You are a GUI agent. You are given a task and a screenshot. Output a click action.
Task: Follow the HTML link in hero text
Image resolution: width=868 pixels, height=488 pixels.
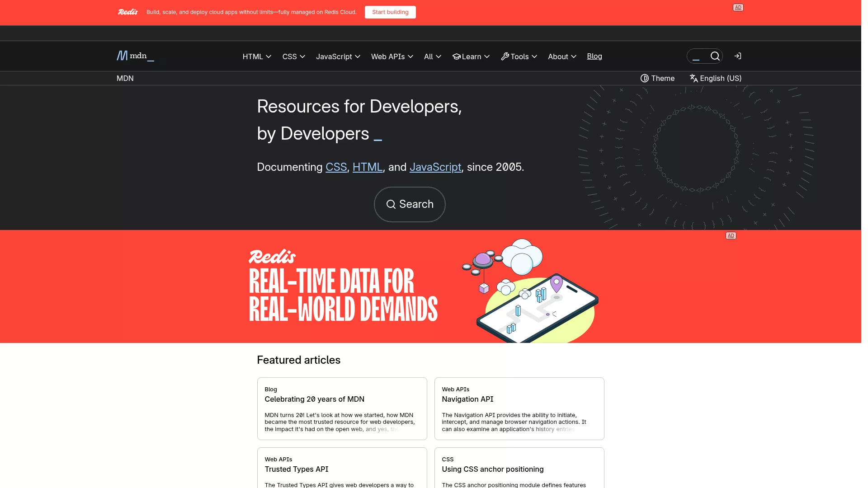368,167
